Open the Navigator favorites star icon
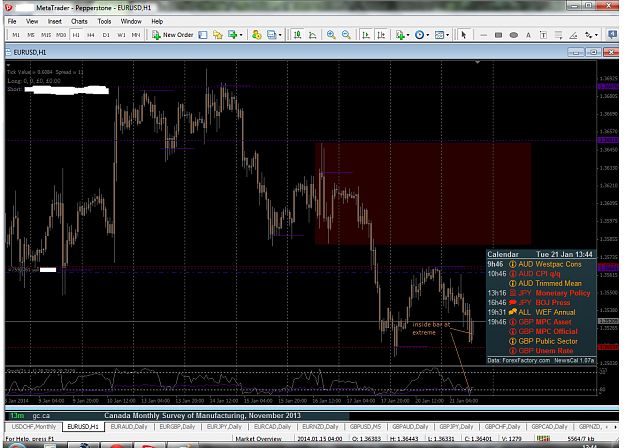Viewport: 625px width, 448px height. [218, 35]
